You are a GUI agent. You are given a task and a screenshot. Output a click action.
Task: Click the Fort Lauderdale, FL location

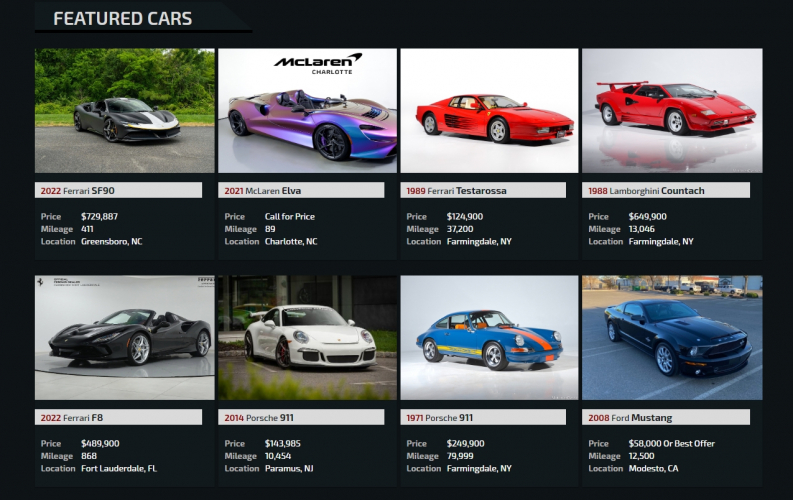(119, 468)
